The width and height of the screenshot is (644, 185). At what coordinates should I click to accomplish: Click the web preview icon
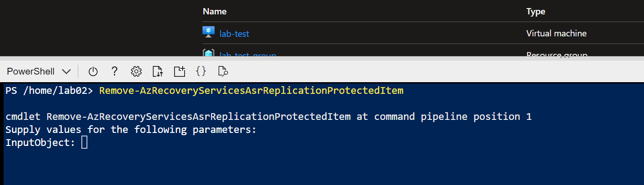tap(223, 71)
